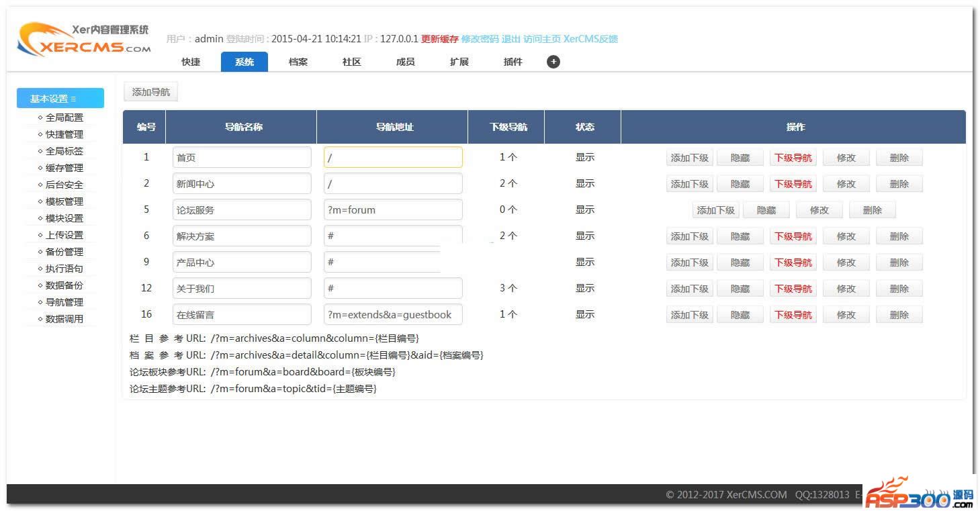The width and height of the screenshot is (980, 511).
Task: Click the 修改密码 link
Action: click(x=480, y=39)
